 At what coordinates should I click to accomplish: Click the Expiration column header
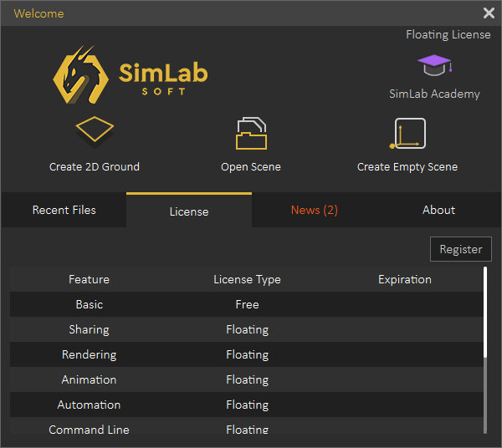404,279
